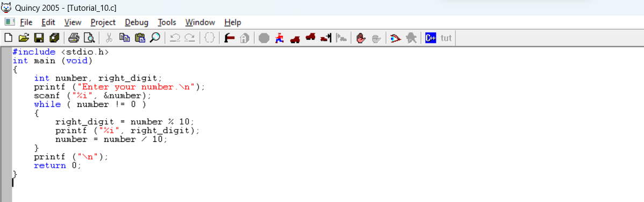
Task: Click the Watch eye icon
Action: coord(396,38)
